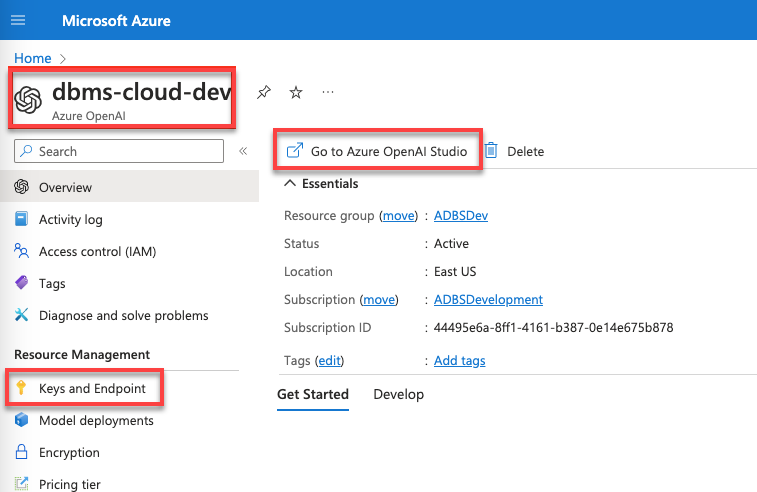The image size is (757, 492).
Task: Switch to the Develop tab
Action: (398, 394)
